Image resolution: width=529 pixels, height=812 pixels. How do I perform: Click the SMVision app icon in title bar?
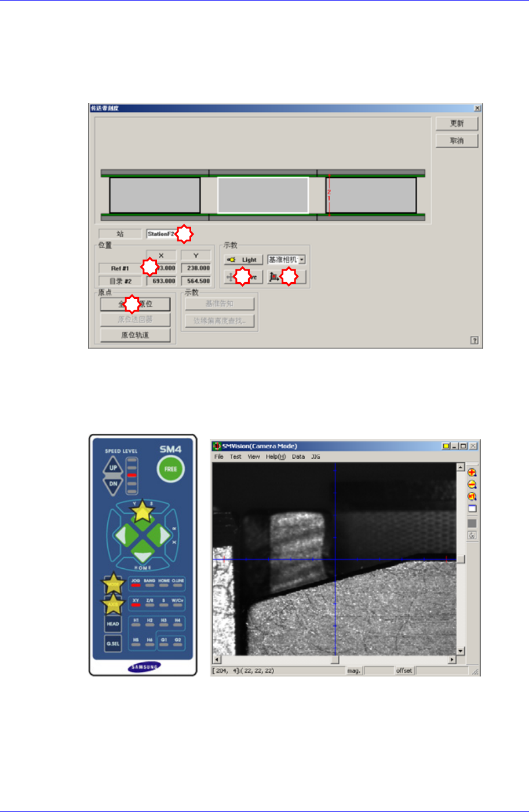pos(217,446)
